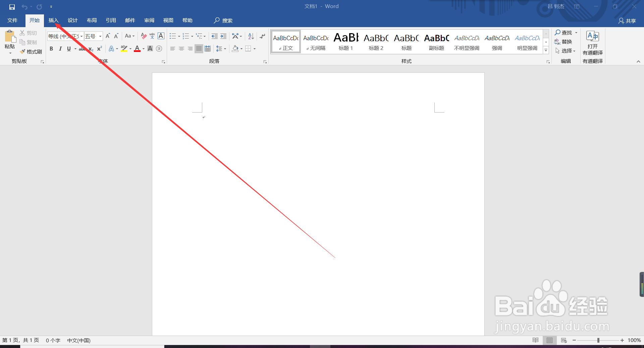Open the File (文件) tab
This screenshot has height=348, width=644.
pos(12,20)
